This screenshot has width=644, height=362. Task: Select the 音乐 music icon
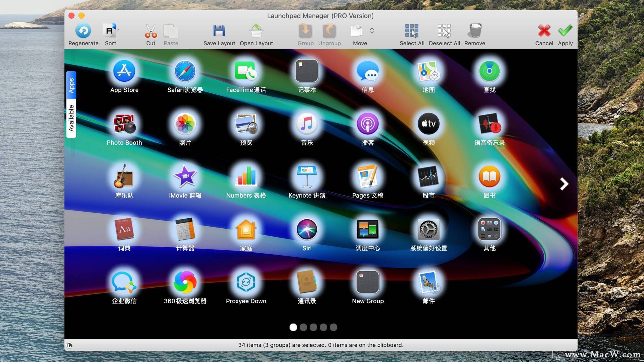[x=307, y=124]
